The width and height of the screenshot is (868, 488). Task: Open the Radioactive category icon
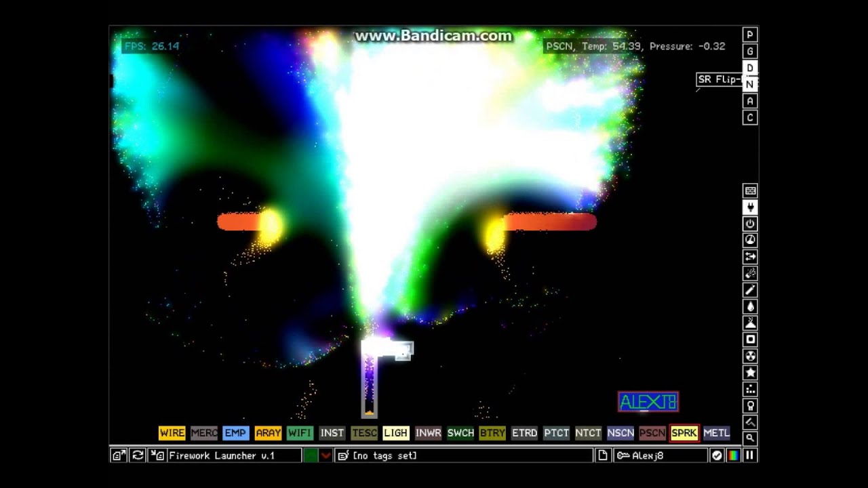tap(750, 357)
